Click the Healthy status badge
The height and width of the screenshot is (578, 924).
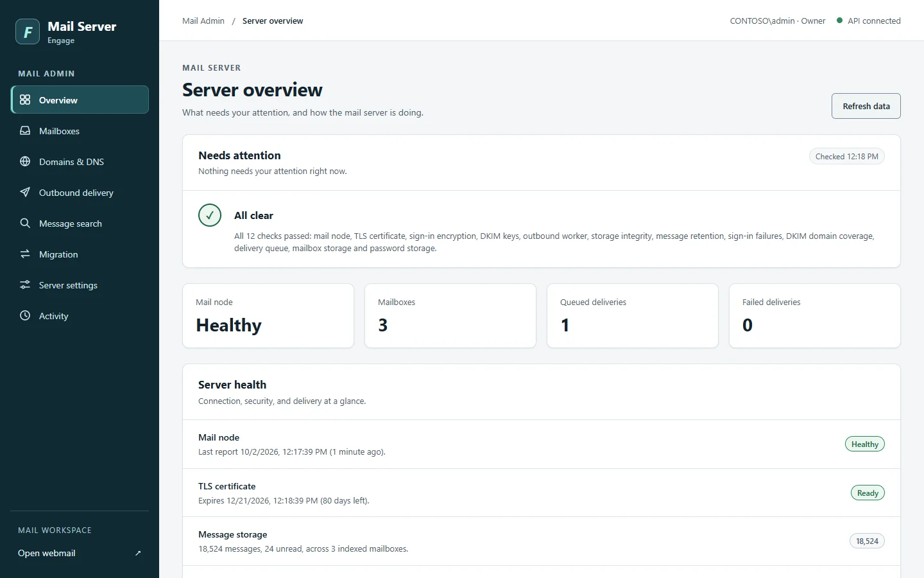point(864,444)
